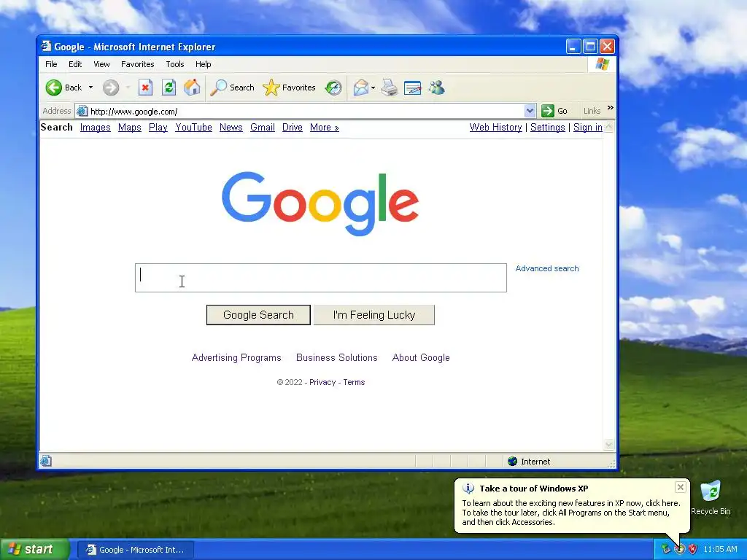Open the Terms link
This screenshot has height=560, width=747.
coord(354,382)
